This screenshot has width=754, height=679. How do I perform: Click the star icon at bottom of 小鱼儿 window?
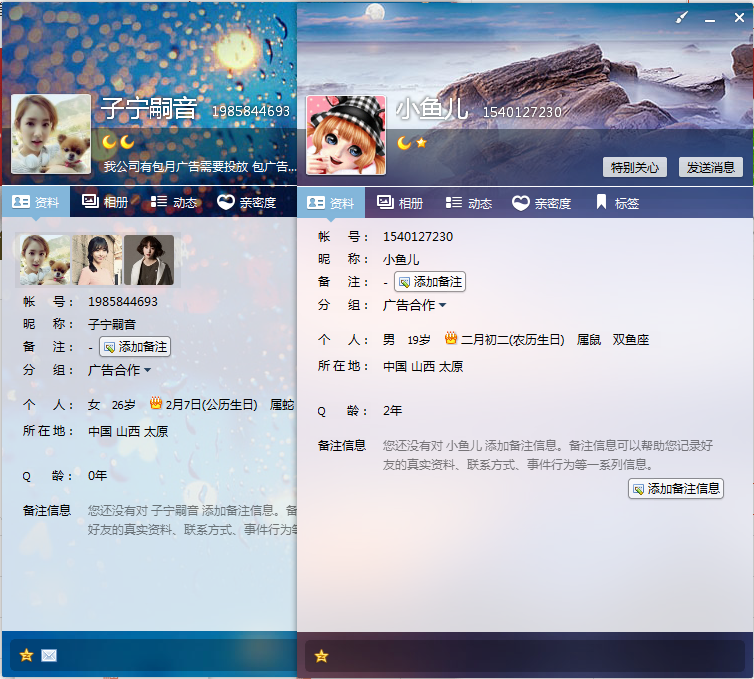click(x=321, y=656)
